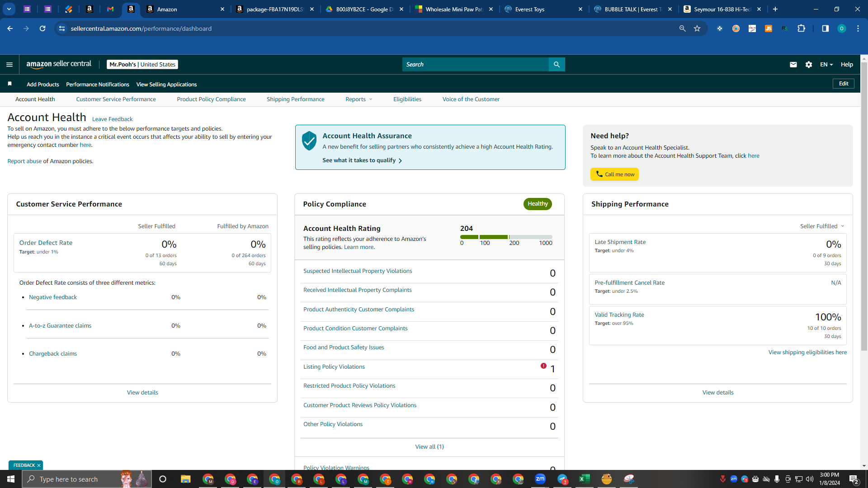Open the Negative feedback metric link
Screen dimensions: 868x488
coord(53,297)
